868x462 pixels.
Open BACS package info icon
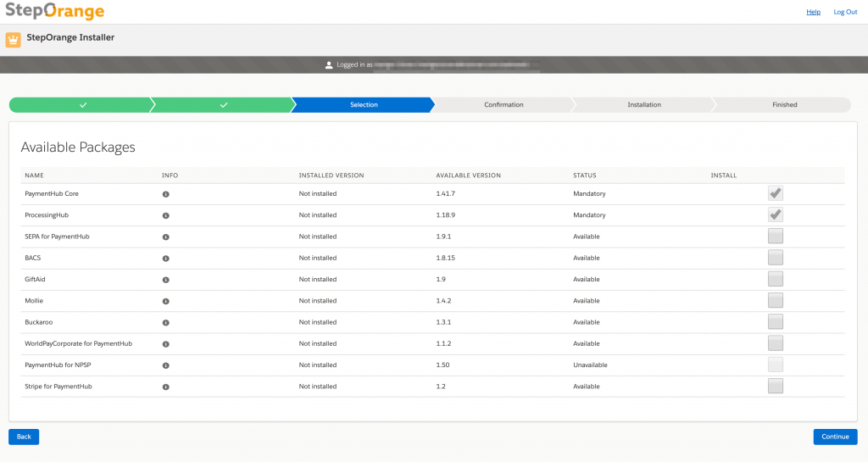pyautogui.click(x=165, y=259)
